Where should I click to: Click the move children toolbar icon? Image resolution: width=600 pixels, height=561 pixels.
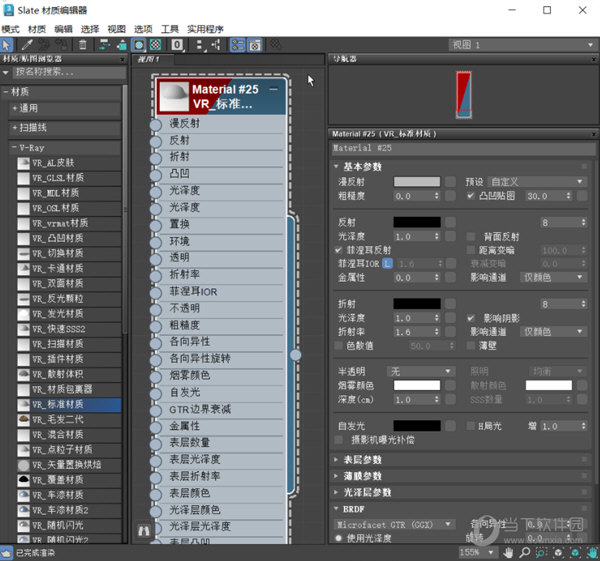(x=104, y=45)
